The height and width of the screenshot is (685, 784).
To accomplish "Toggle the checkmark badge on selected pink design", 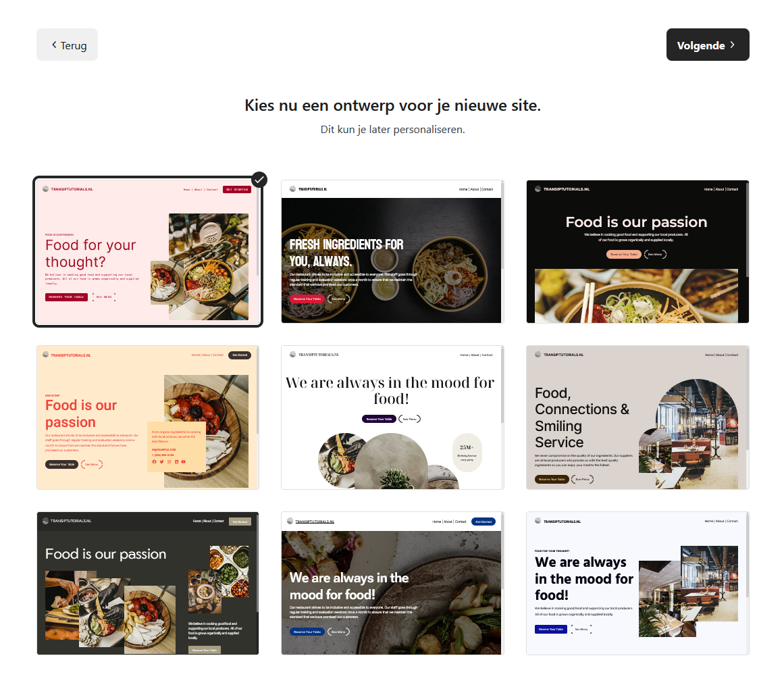I will pos(259,180).
